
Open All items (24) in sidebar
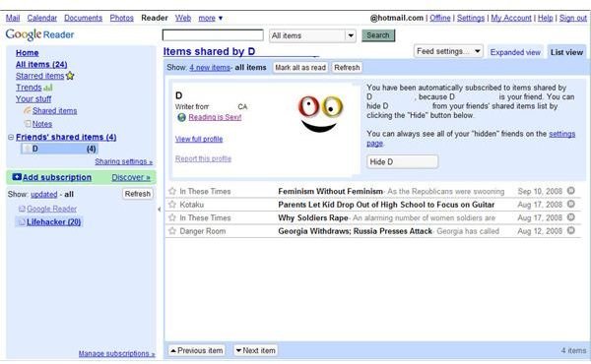click(x=41, y=64)
